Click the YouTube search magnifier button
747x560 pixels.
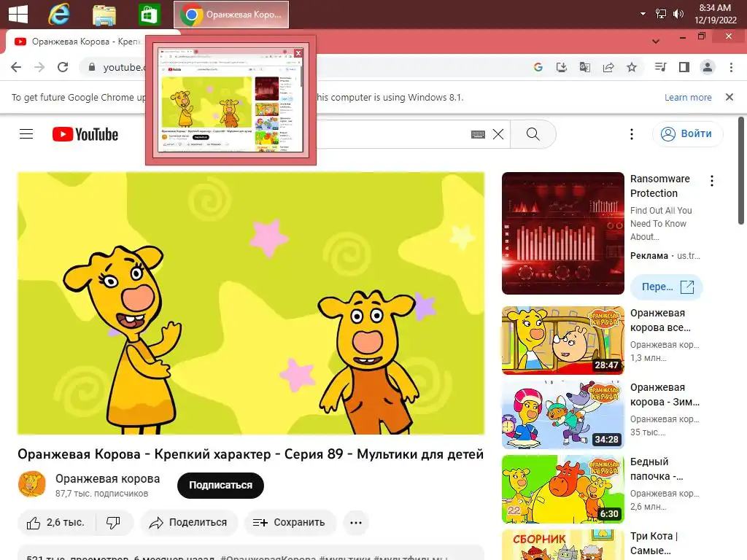pyautogui.click(x=533, y=134)
